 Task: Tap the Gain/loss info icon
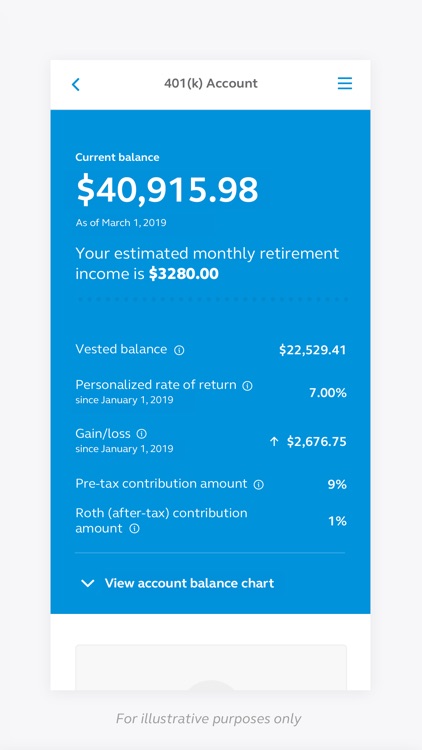click(x=142, y=434)
